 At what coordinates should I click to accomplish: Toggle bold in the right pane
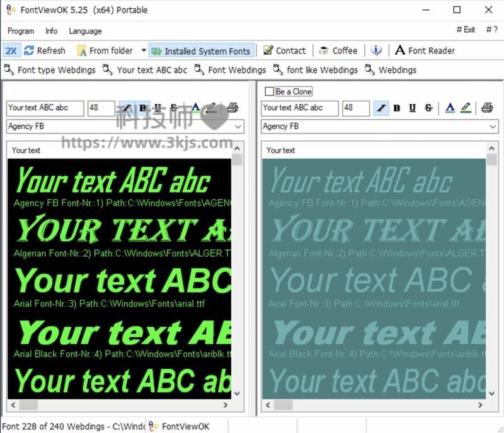[x=397, y=108]
